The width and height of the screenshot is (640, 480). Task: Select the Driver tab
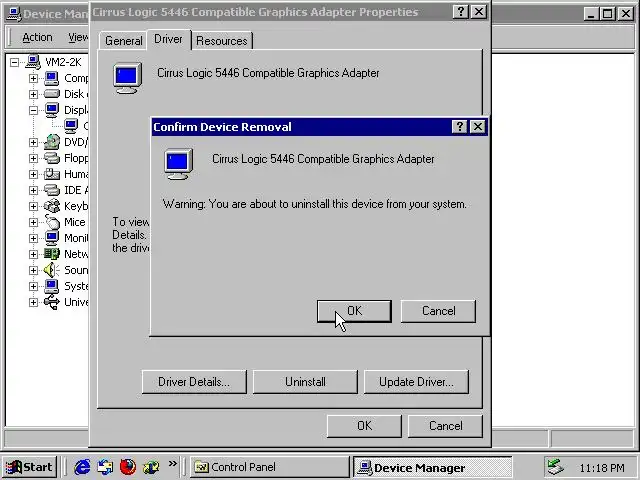click(x=168, y=39)
